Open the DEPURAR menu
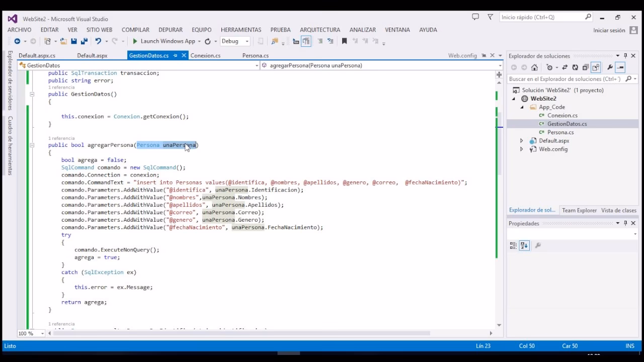 [x=171, y=30]
